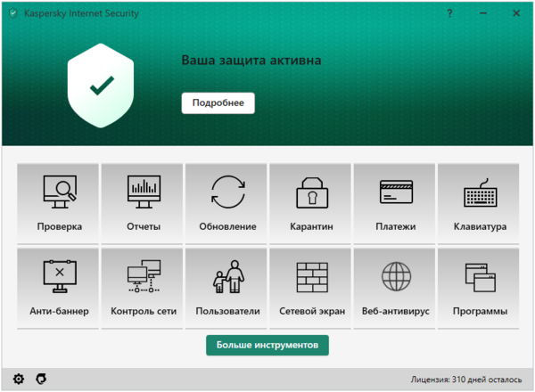Open the Карантин quarantine tile

[x=310, y=203]
